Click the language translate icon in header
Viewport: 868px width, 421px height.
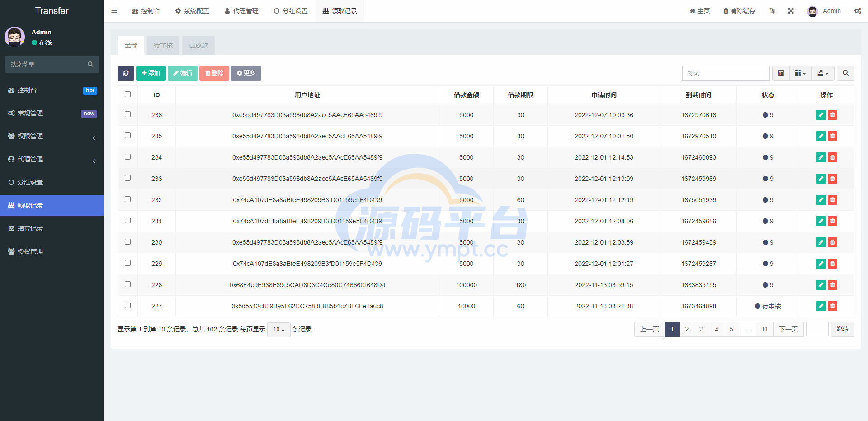click(772, 11)
